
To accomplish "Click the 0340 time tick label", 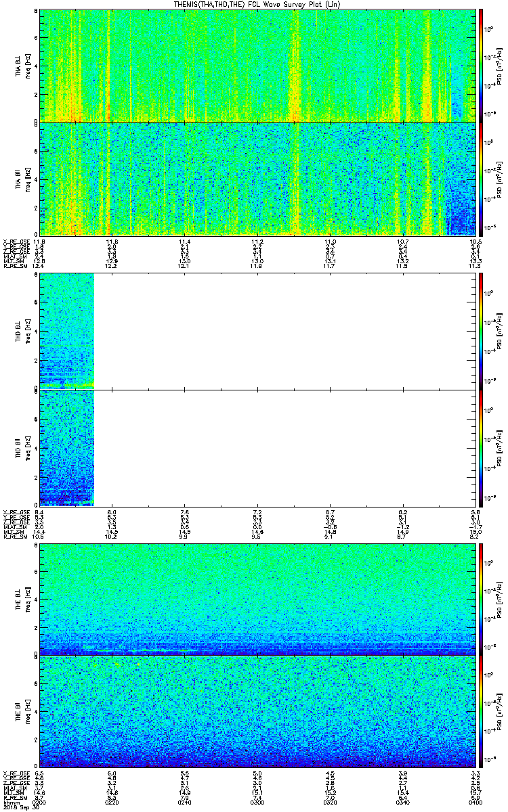I will [404, 802].
